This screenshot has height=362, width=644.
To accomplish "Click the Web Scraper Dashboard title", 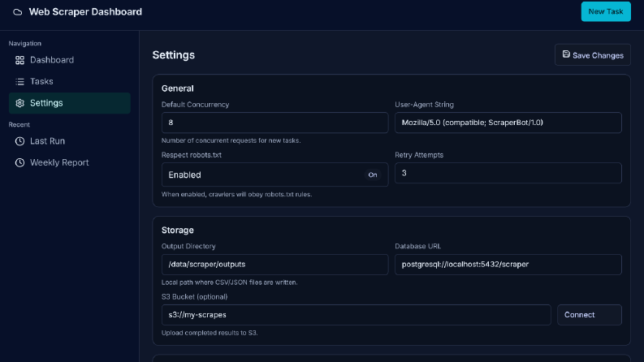I will tap(85, 12).
